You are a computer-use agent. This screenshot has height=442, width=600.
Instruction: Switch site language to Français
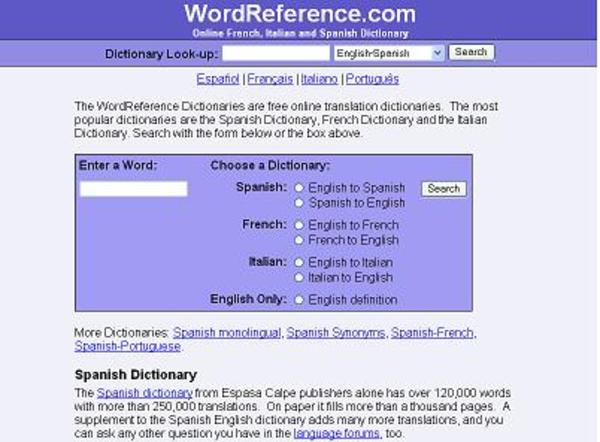coord(270,78)
